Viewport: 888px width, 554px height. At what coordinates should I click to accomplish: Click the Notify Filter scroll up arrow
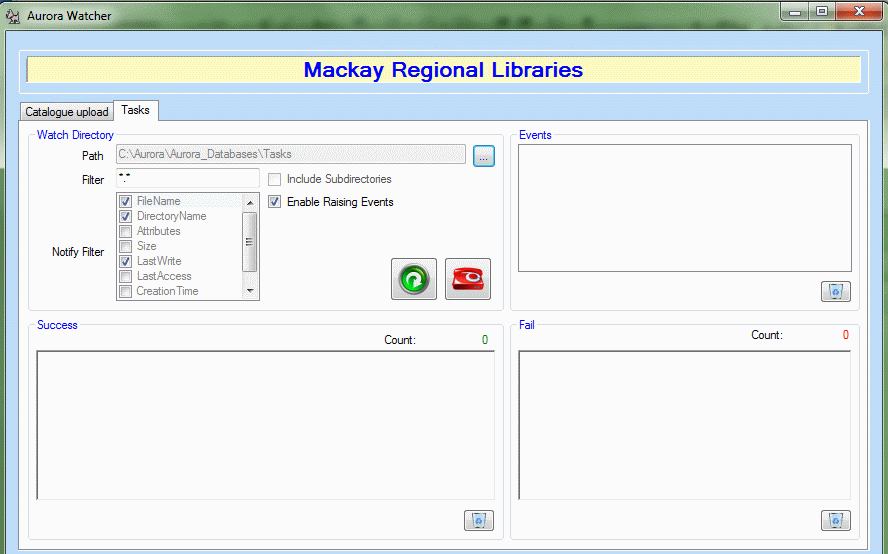click(x=250, y=202)
